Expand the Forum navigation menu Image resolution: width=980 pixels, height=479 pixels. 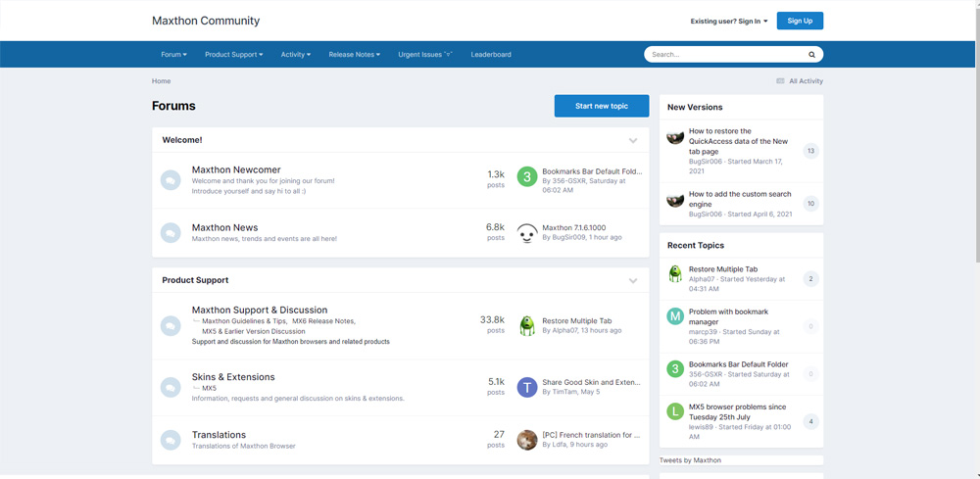coord(173,55)
